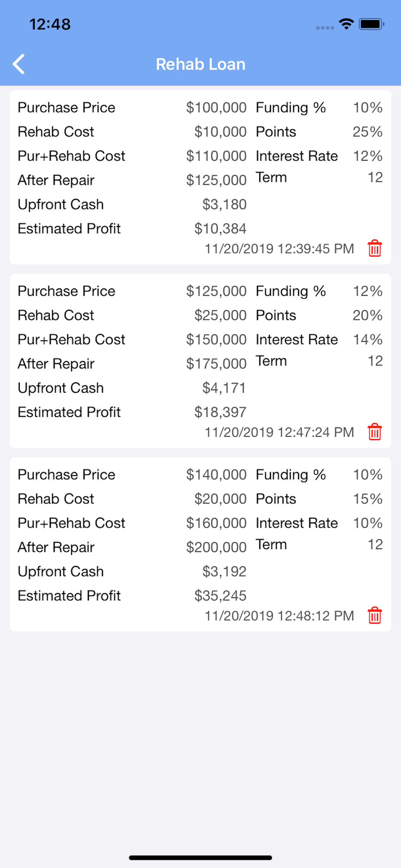Image resolution: width=401 pixels, height=868 pixels.
Task: Tap the home indicator bar
Action: [200, 858]
